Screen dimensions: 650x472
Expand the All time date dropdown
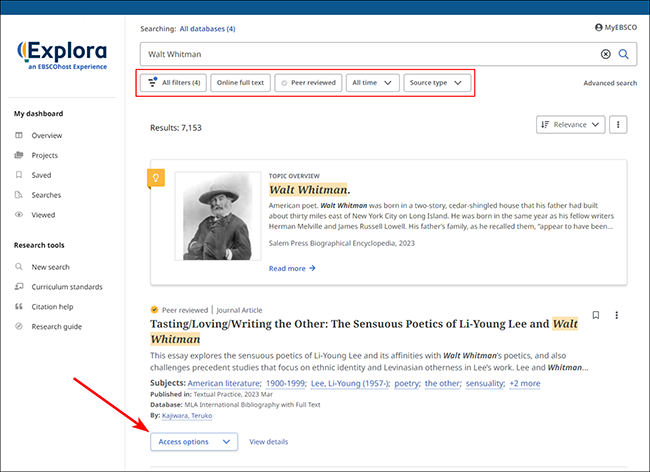click(373, 82)
